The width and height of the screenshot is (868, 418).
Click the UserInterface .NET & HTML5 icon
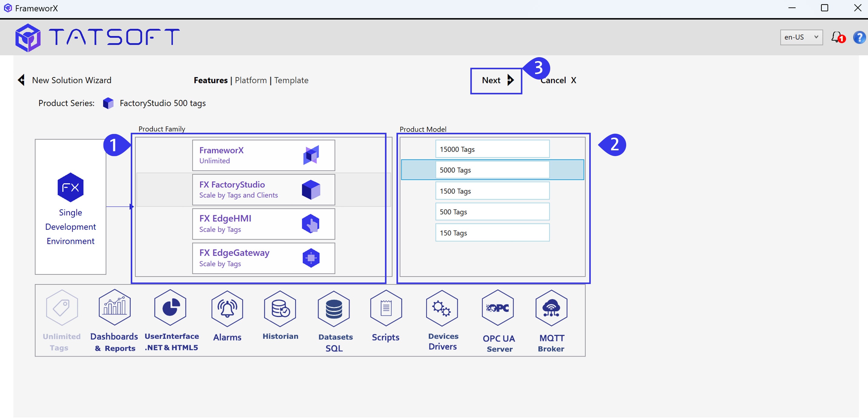(x=170, y=307)
